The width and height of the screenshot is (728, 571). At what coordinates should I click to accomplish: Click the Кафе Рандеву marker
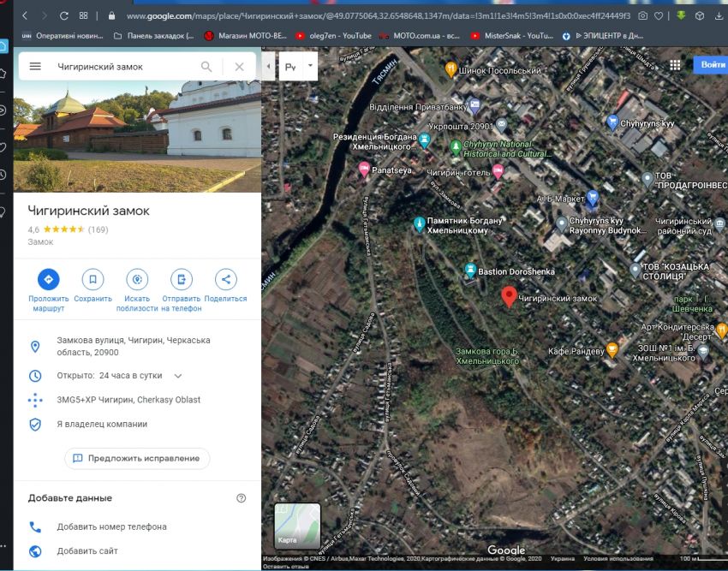click(612, 349)
